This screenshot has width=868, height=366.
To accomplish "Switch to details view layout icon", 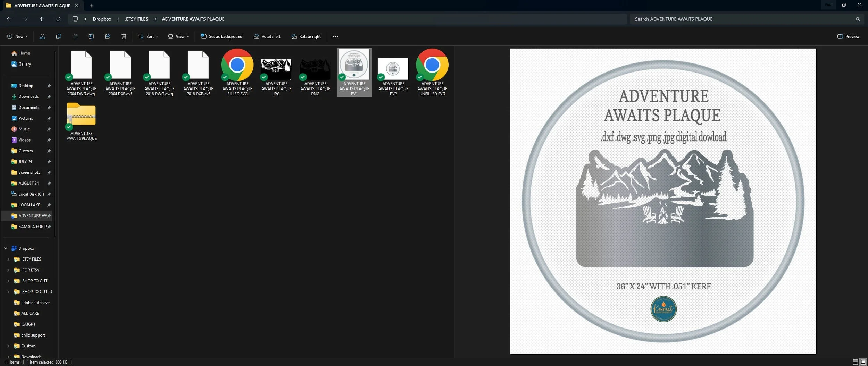I will click(855, 362).
